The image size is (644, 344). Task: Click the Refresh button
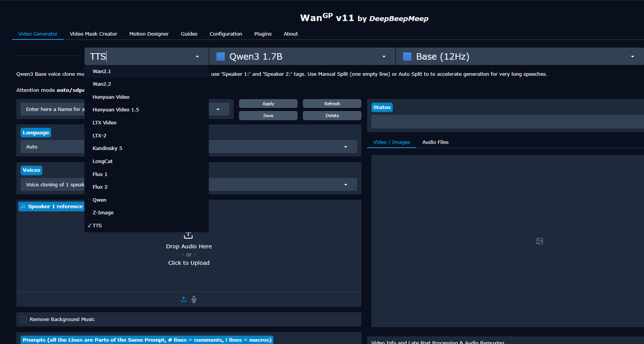pyautogui.click(x=332, y=104)
